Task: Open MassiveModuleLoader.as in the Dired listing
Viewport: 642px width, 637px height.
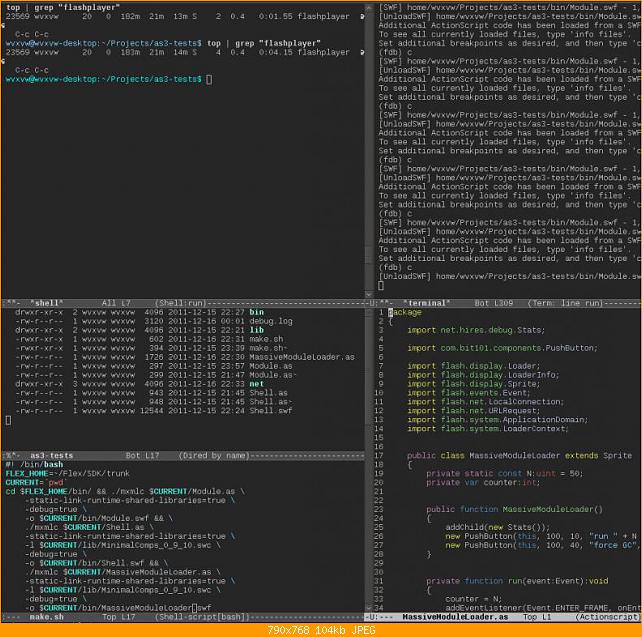Action: pyautogui.click(x=302, y=357)
